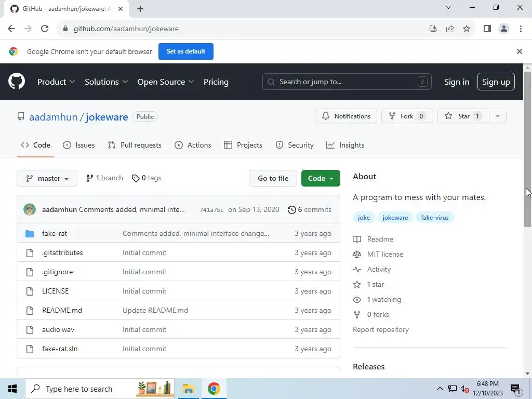Screen dimensions: 532x399
Task: Open the Projects tab
Action: pos(243,145)
